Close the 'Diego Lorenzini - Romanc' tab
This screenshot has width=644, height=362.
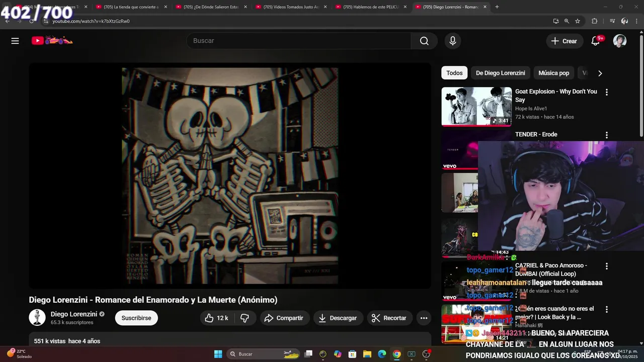point(485,7)
